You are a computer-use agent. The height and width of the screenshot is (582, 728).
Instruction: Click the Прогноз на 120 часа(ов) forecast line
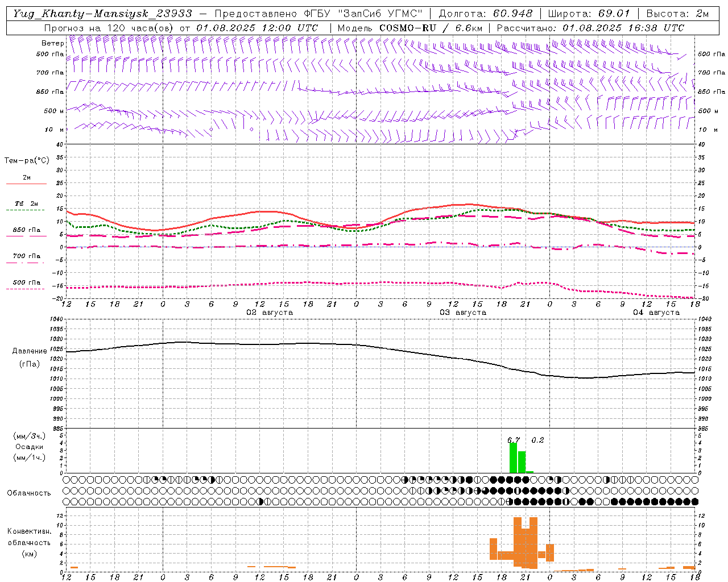[181, 28]
